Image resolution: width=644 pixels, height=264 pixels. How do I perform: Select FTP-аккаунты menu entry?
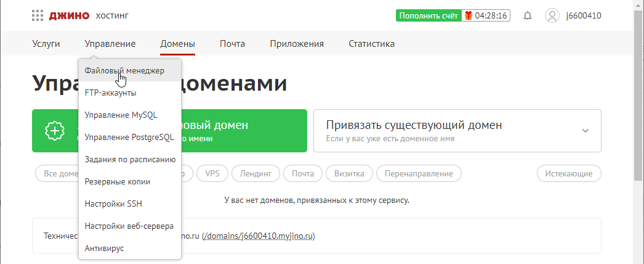(x=111, y=93)
